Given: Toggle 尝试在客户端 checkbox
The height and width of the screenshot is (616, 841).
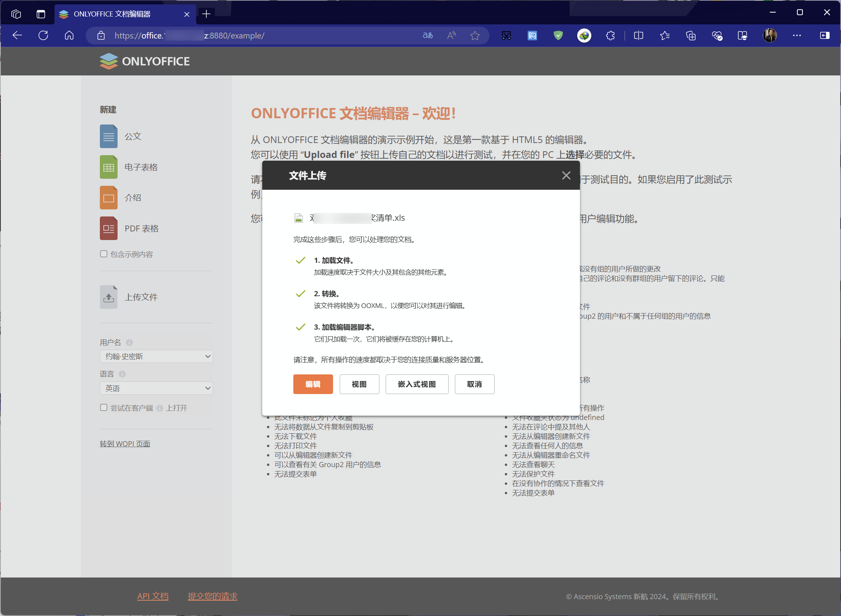Looking at the screenshot, I should click(x=104, y=407).
